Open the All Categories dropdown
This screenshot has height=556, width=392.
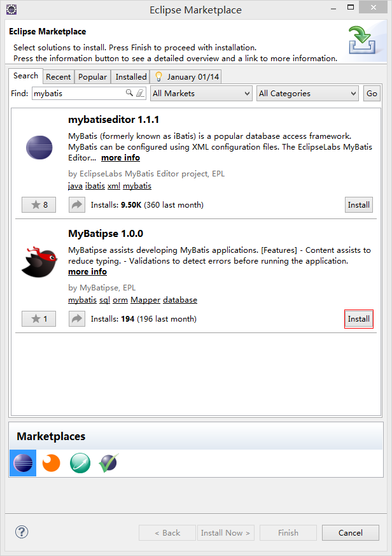pyautogui.click(x=307, y=93)
